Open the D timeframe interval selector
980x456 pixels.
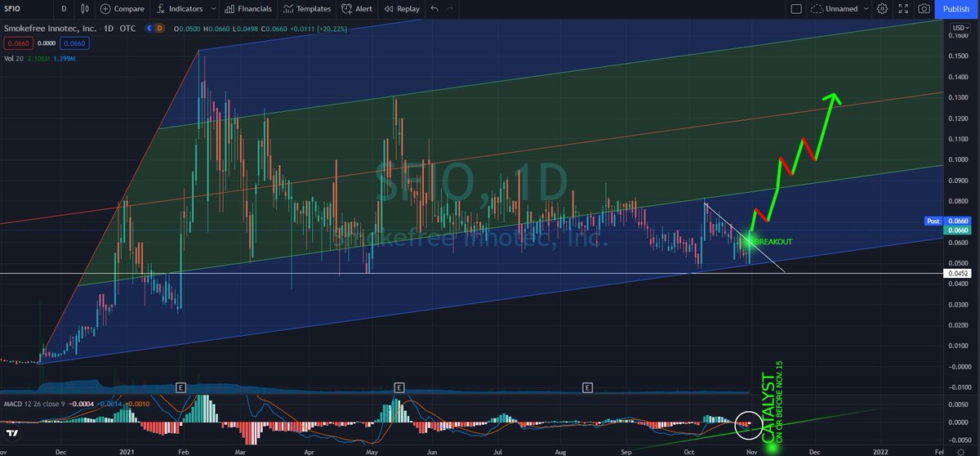[x=64, y=9]
